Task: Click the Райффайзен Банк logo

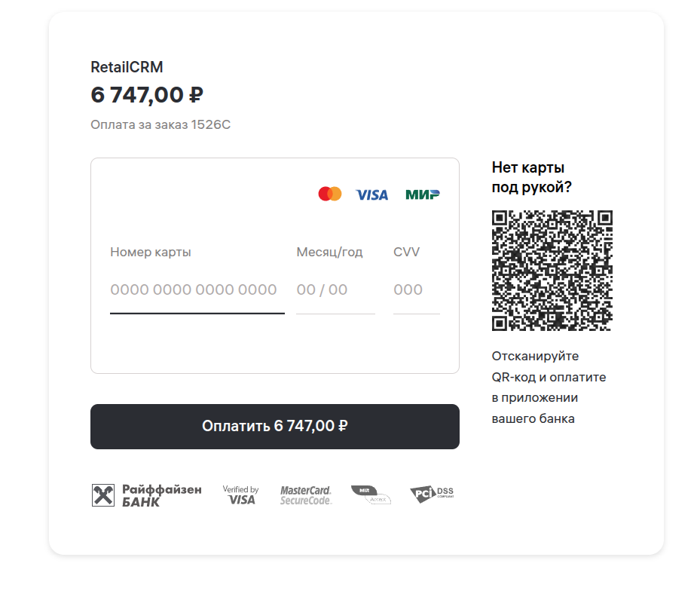Action: click(x=147, y=495)
